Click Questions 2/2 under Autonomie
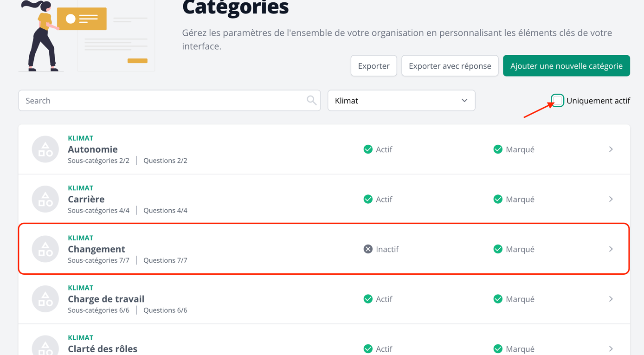644x355 pixels. (165, 161)
